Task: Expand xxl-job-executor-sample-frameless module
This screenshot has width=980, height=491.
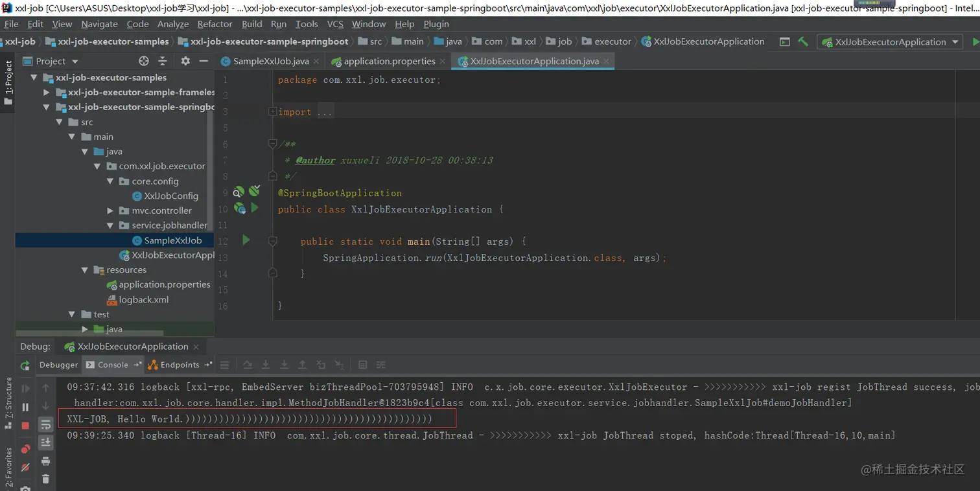Action: [46, 93]
